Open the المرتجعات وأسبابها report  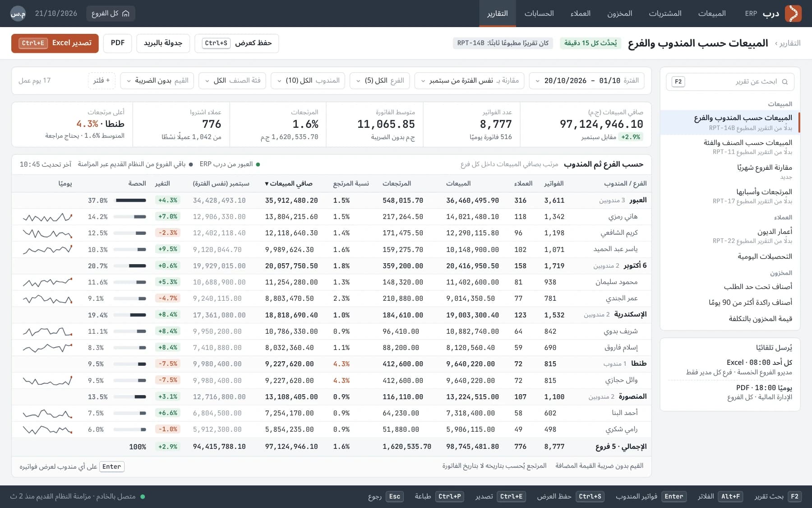pos(730,196)
